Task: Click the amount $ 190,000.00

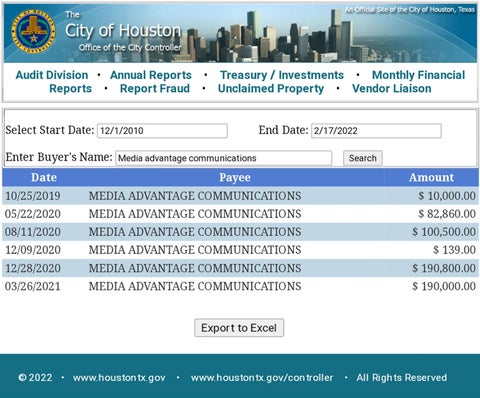Action: [444, 286]
